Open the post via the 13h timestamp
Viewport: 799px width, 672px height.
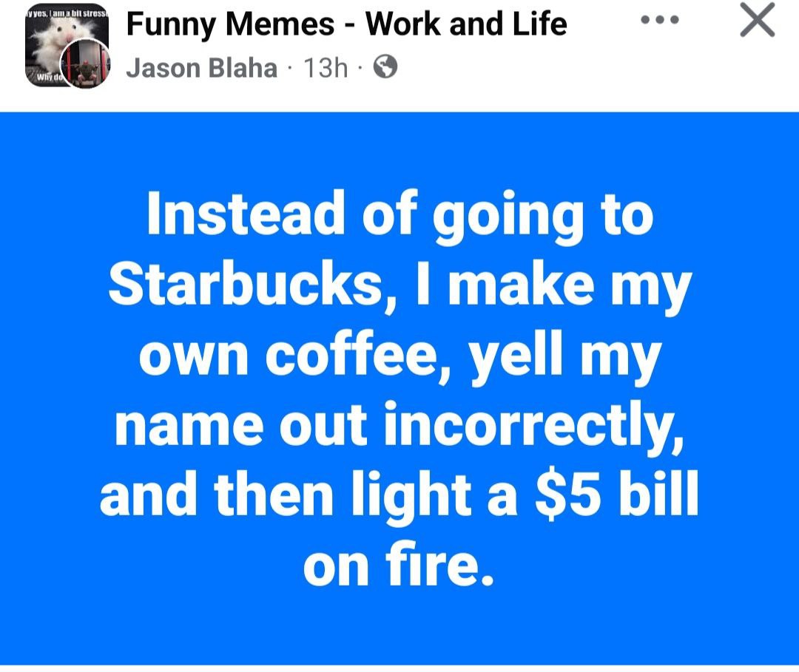click(326, 68)
